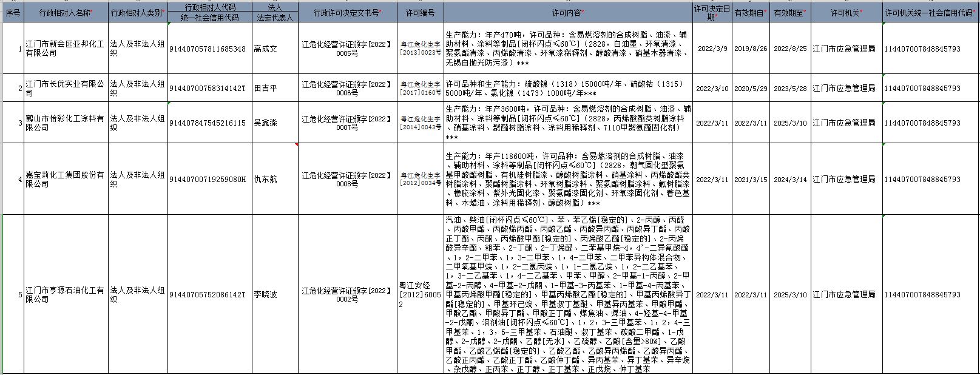Viewport: 980px width, 375px height.
Task: Select document number ending '0002号'
Action: (x=347, y=294)
